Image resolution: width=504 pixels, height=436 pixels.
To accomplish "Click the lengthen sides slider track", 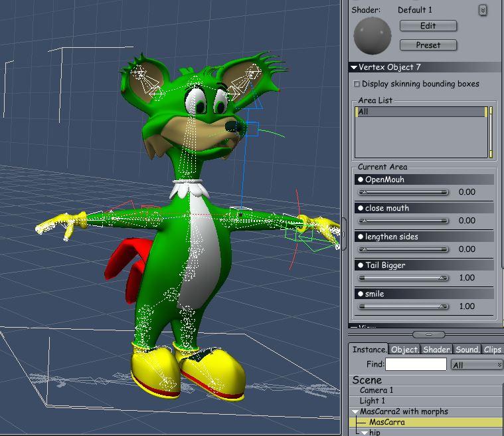I will click(403, 249).
